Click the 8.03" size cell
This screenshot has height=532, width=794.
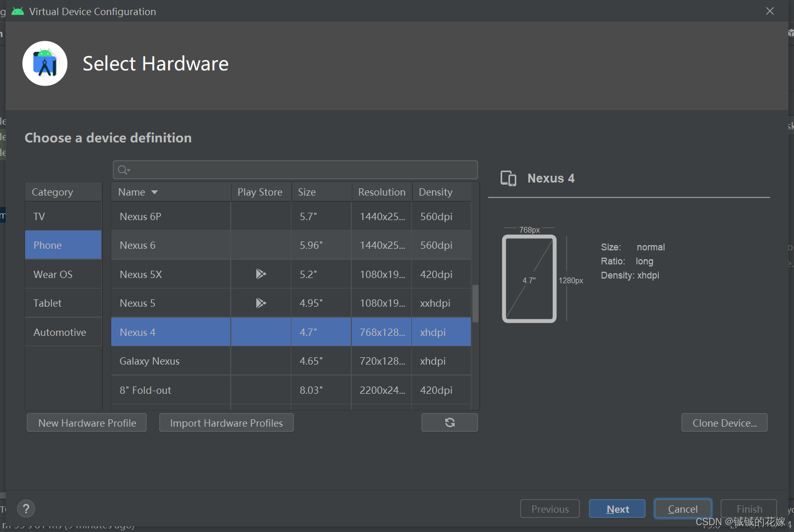[321, 390]
